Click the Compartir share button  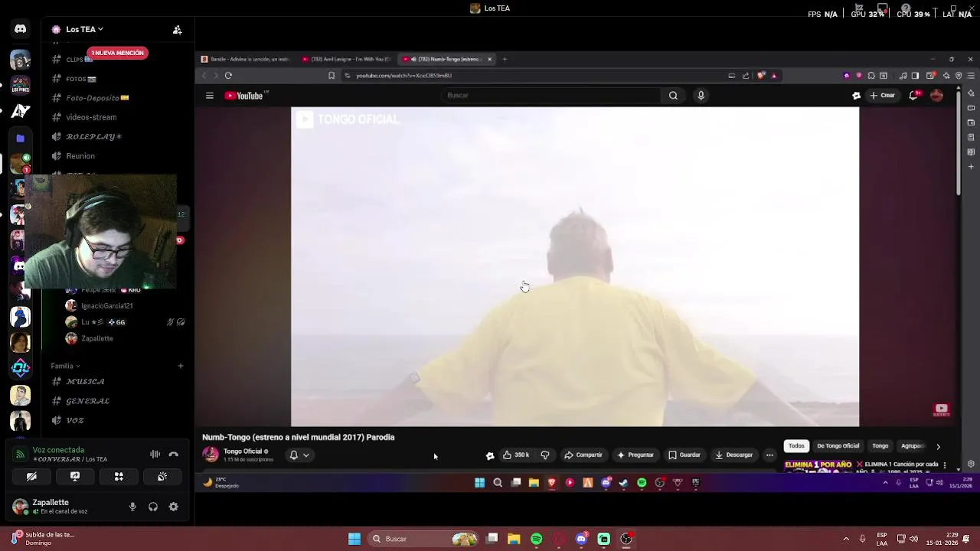coord(583,455)
